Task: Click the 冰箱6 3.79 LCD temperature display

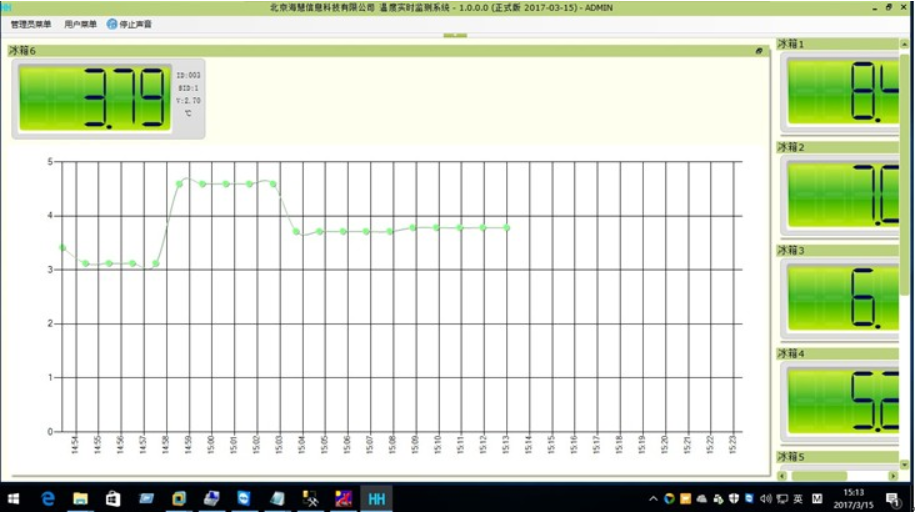Action: pyautogui.click(x=95, y=98)
